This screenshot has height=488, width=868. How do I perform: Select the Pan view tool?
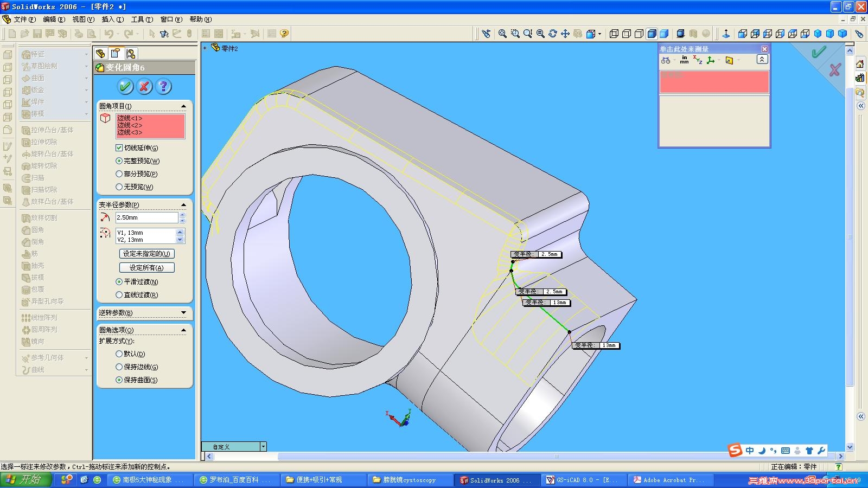coord(565,34)
